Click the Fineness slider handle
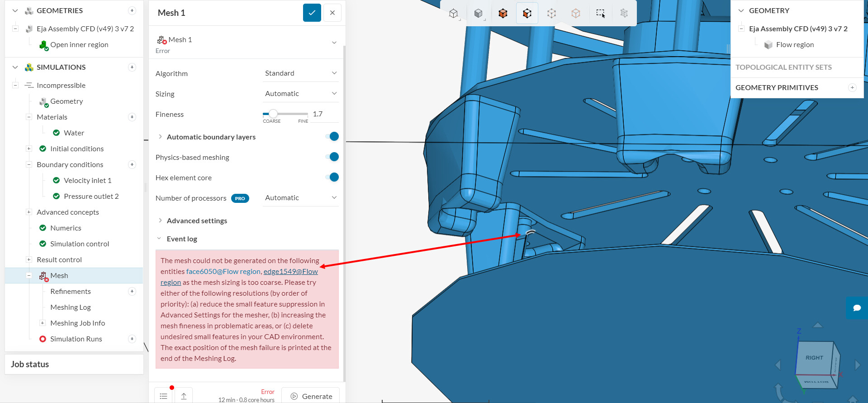The height and width of the screenshot is (403, 868). pyautogui.click(x=273, y=114)
